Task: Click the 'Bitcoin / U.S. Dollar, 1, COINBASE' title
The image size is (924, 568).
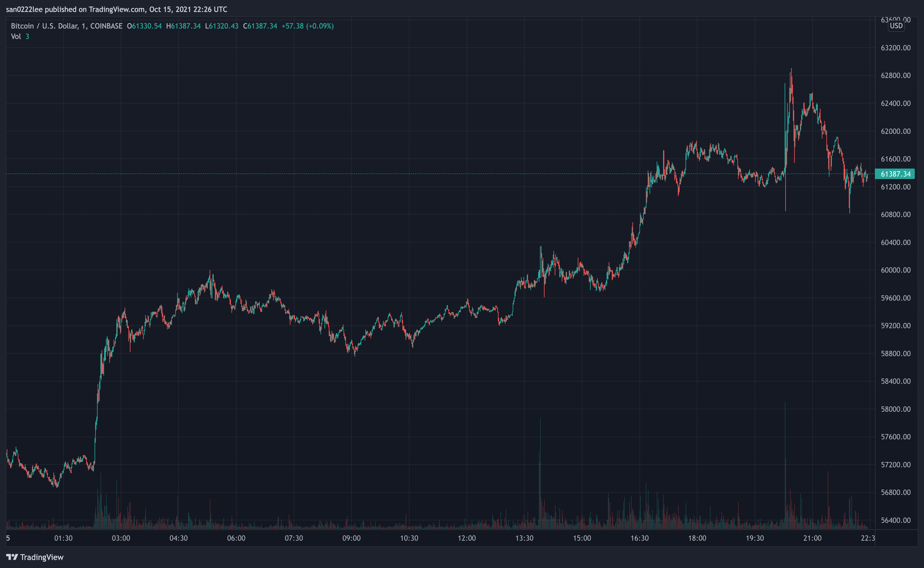Action: [67, 26]
